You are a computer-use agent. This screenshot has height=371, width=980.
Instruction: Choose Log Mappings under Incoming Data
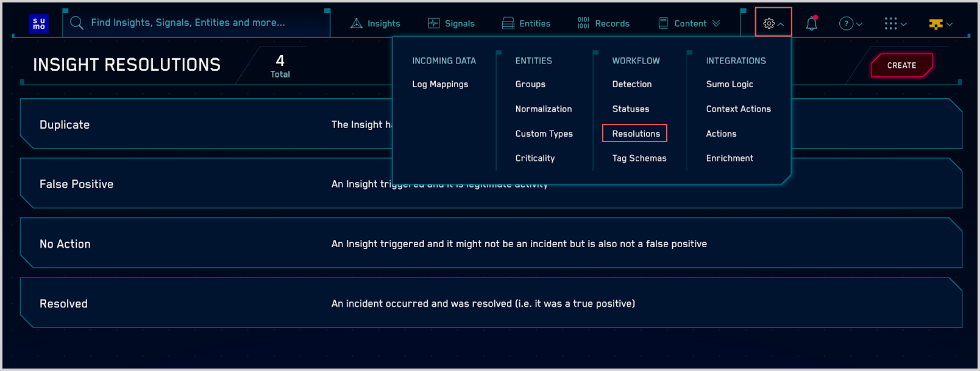point(440,84)
